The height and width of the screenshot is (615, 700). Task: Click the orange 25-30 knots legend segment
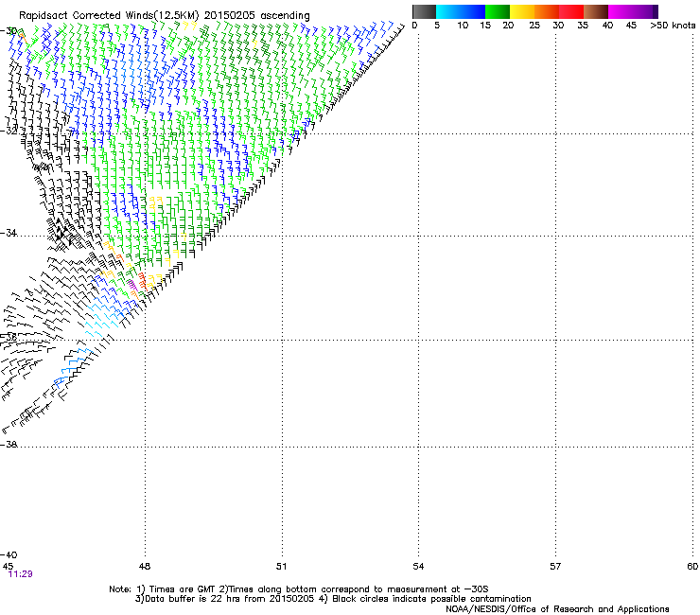coord(547,11)
